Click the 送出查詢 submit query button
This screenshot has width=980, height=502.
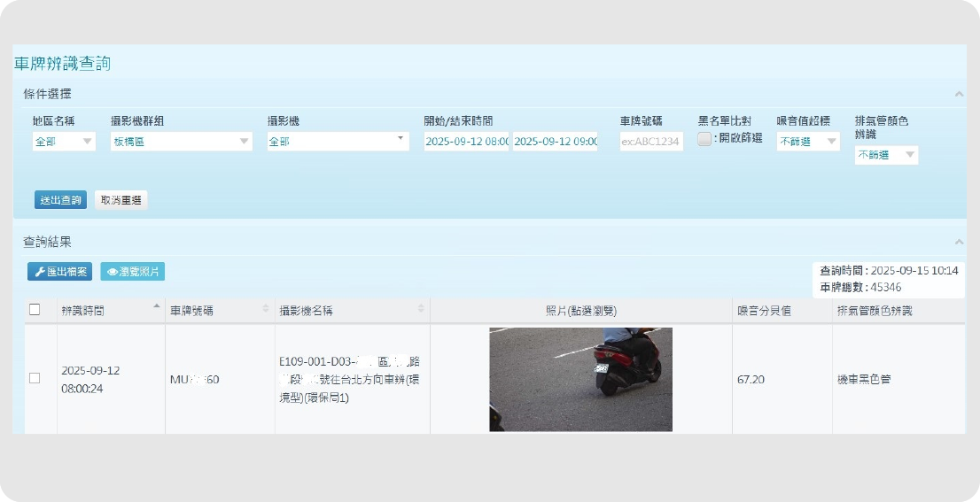tap(61, 200)
